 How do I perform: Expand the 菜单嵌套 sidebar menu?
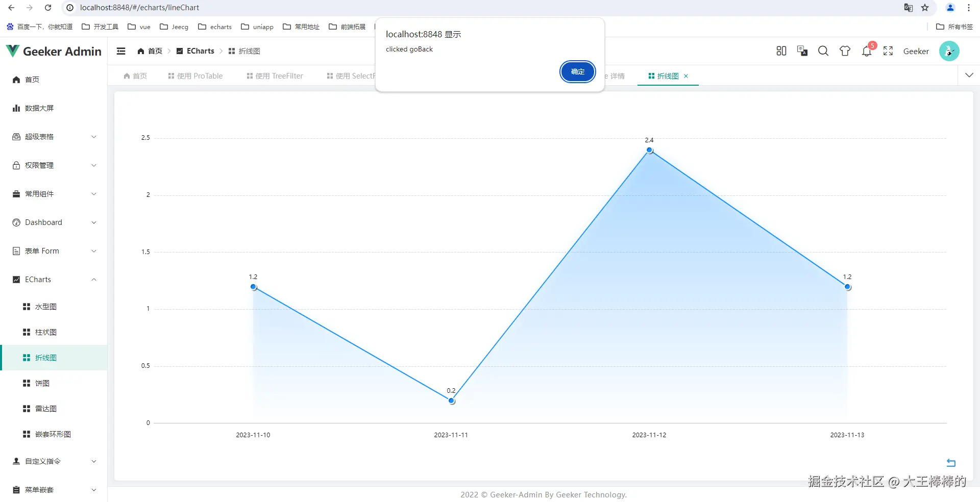point(54,490)
